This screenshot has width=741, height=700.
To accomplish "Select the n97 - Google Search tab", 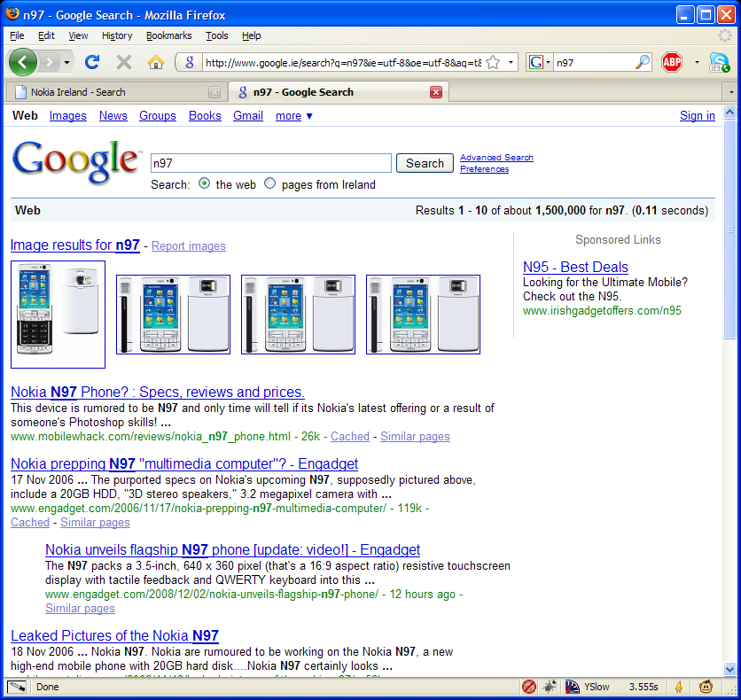I will click(339, 92).
